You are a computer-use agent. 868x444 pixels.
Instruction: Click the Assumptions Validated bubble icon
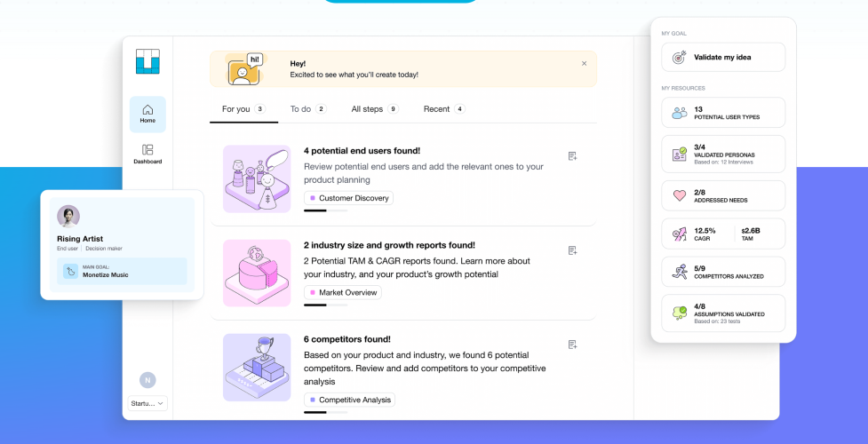[x=680, y=313]
